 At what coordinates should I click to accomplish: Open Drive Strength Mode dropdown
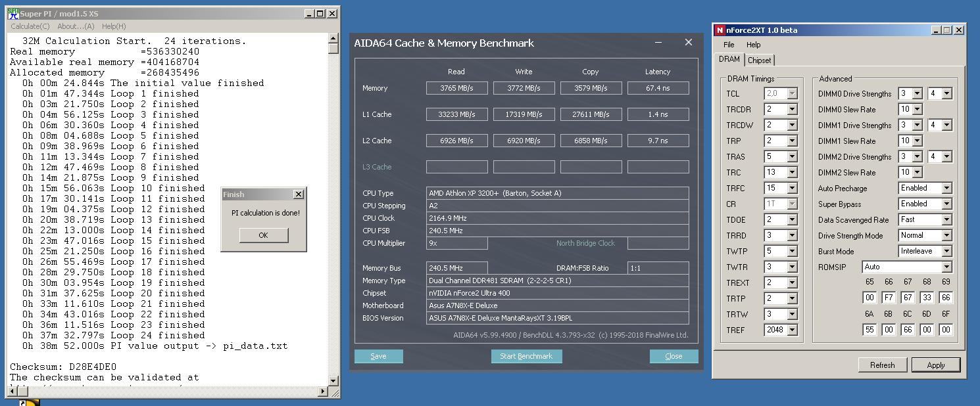coord(946,236)
